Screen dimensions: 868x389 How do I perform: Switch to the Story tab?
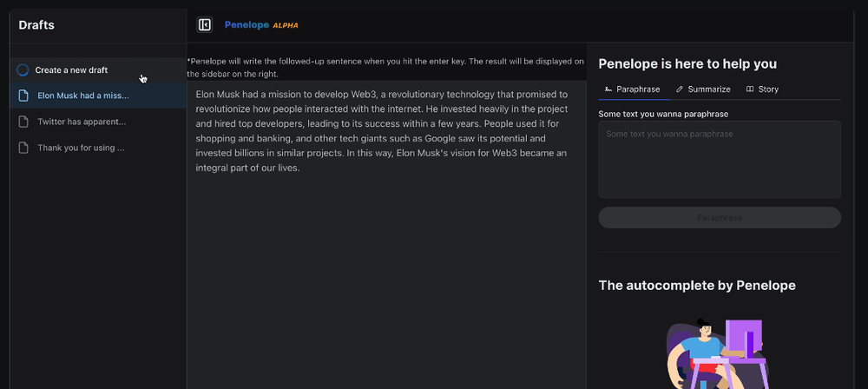tap(762, 89)
